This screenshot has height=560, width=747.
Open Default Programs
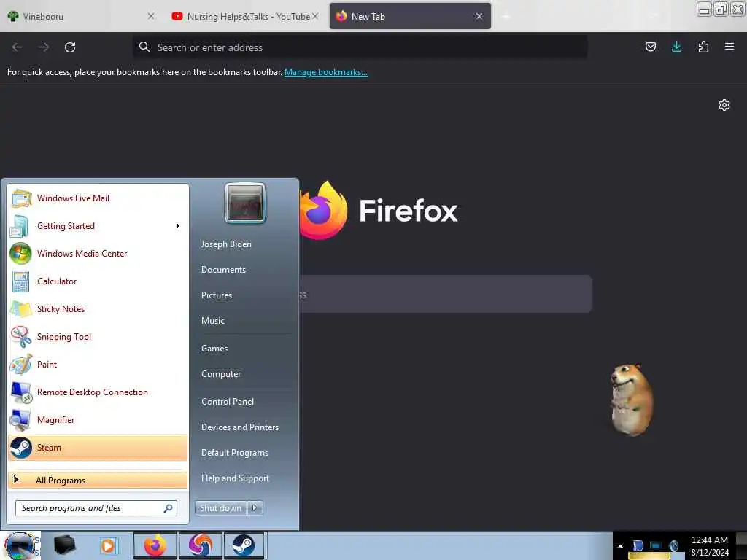coord(235,453)
